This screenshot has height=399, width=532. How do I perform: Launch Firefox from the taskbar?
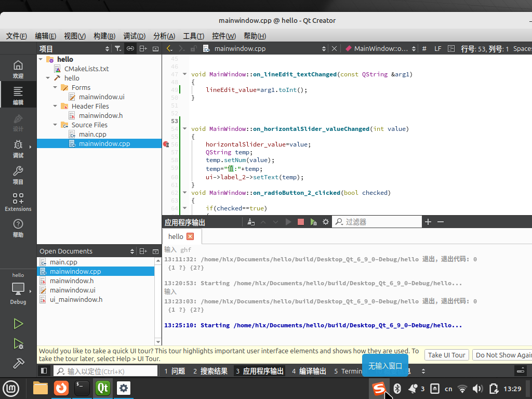tap(61, 388)
